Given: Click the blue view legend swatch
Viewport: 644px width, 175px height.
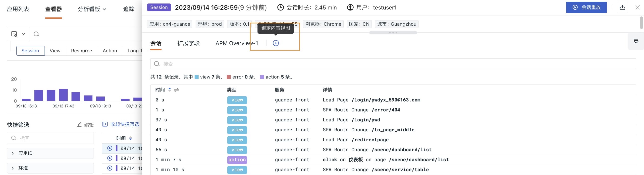Looking at the screenshot, I should 197,77.
